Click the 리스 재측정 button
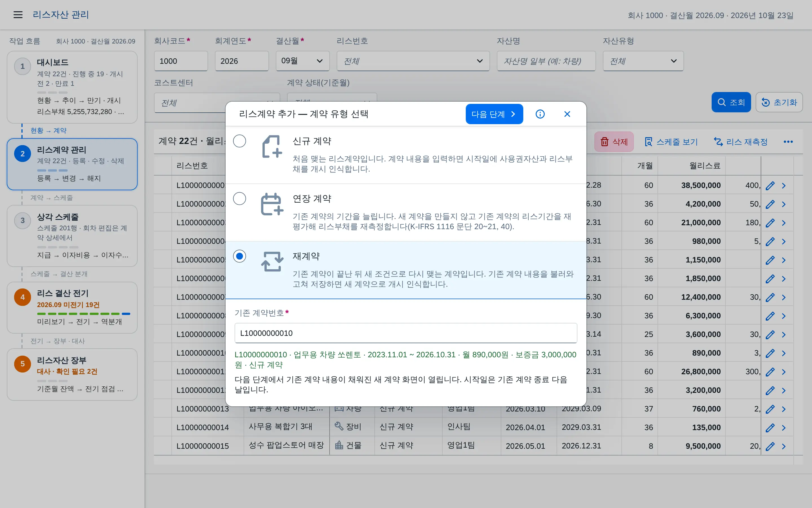 (x=741, y=142)
